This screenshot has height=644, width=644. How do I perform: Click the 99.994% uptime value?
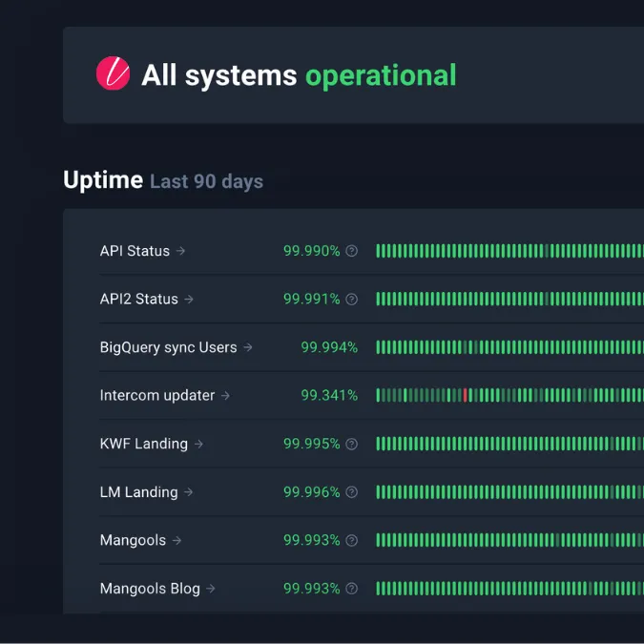point(329,347)
